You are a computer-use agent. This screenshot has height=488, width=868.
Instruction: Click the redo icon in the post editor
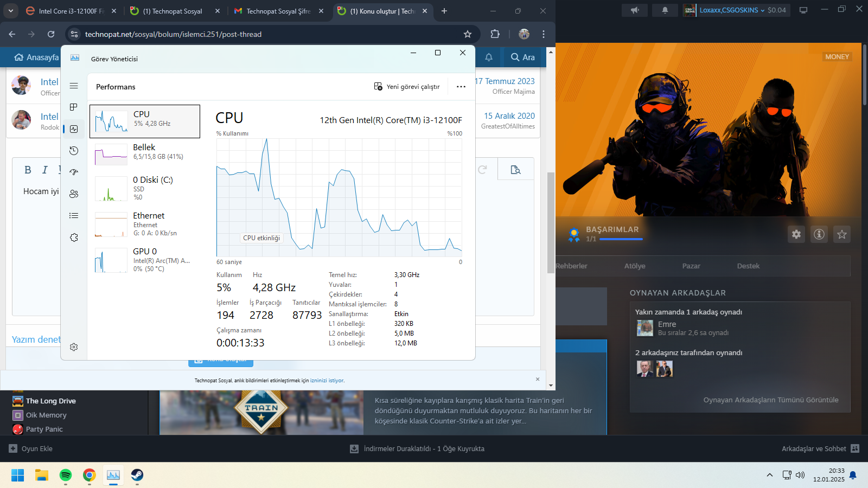pos(482,170)
